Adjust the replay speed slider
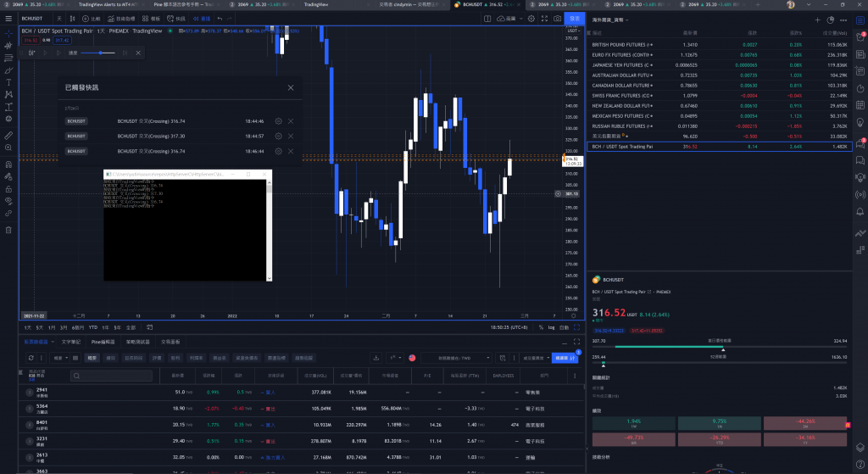 102,53
